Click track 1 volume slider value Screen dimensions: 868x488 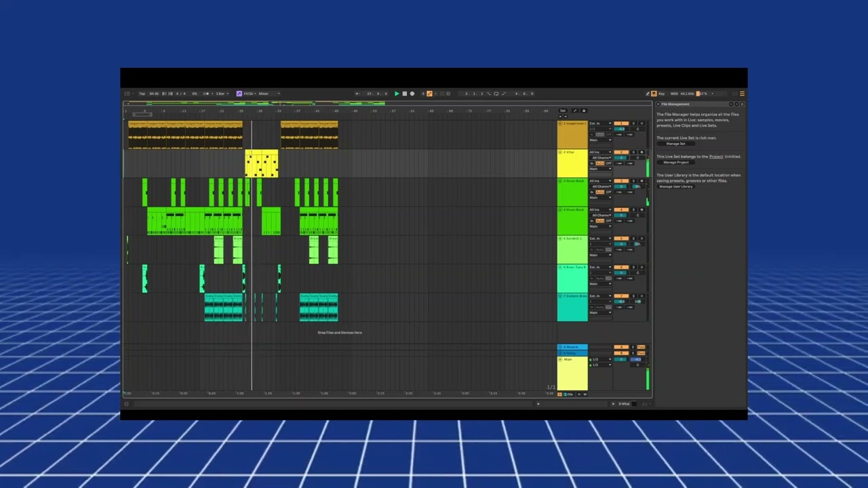pos(621,129)
